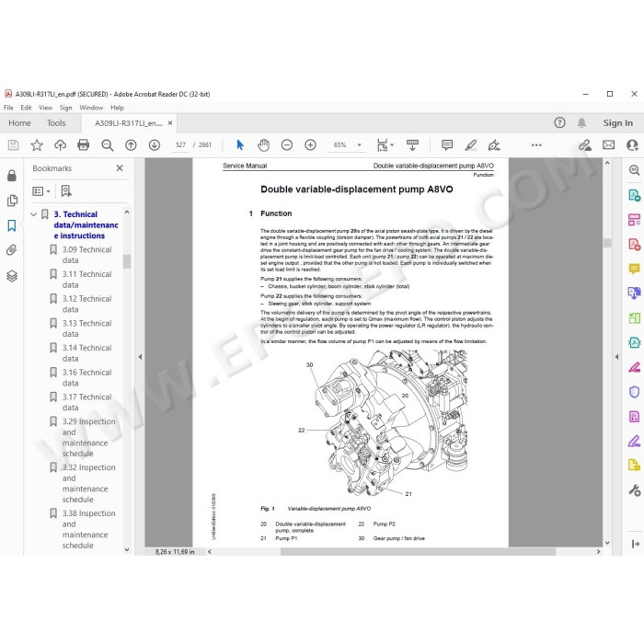Screen dimensions: 644x644
Task: Collapse the right tools pane arrow
Action: (616, 357)
